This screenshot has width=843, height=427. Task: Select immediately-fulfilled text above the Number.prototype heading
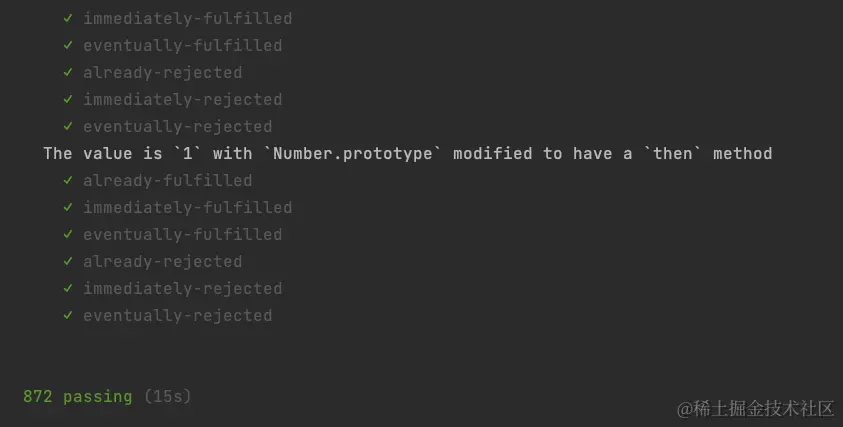point(187,19)
